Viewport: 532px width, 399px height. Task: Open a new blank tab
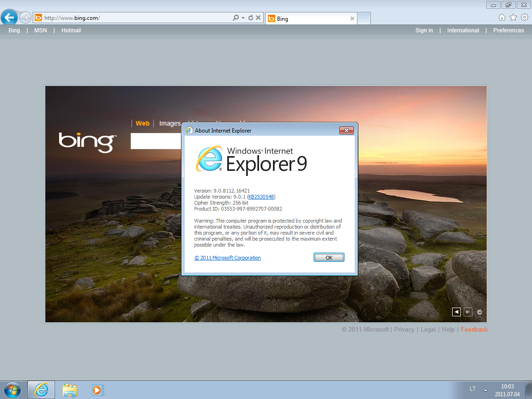(x=364, y=18)
